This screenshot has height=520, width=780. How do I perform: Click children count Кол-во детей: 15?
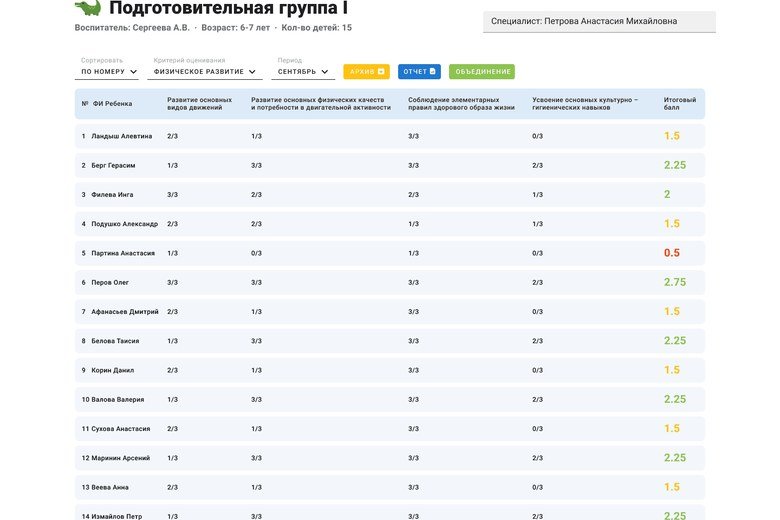(316, 28)
